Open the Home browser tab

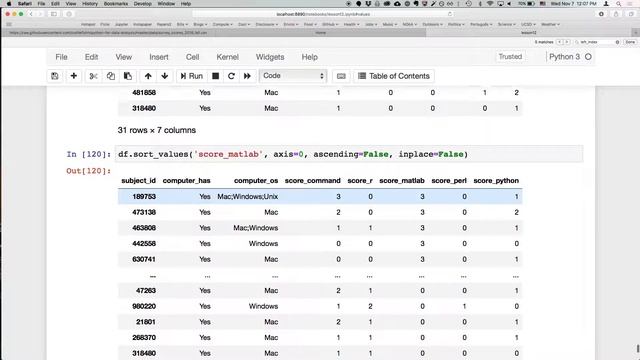[320, 33]
